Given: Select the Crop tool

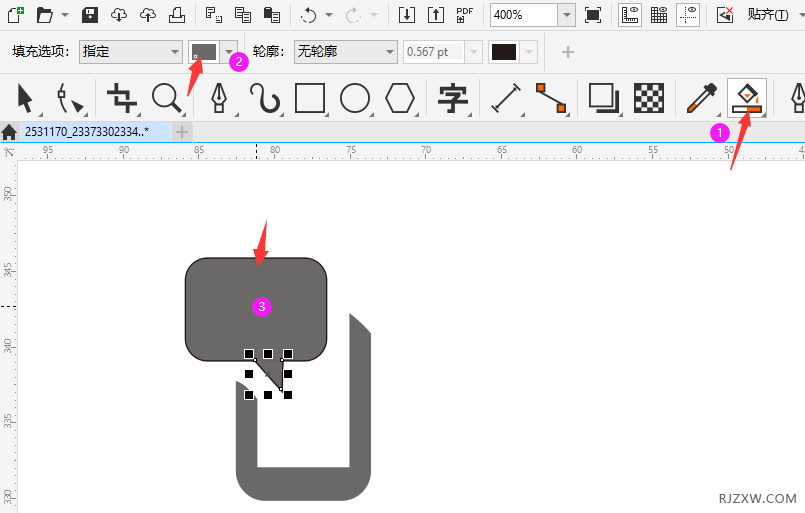Looking at the screenshot, I should coord(122,98).
